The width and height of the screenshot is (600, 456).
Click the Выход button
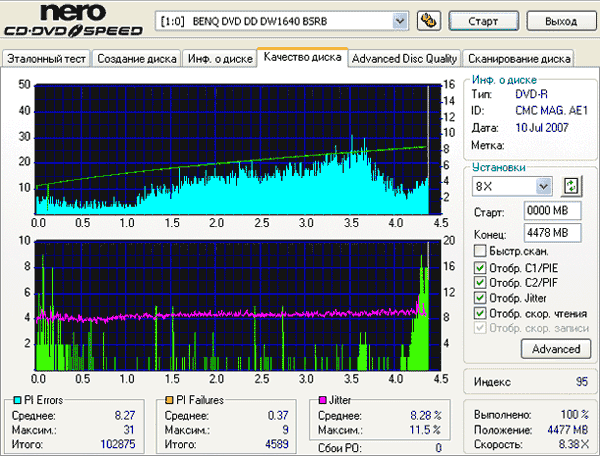point(561,21)
